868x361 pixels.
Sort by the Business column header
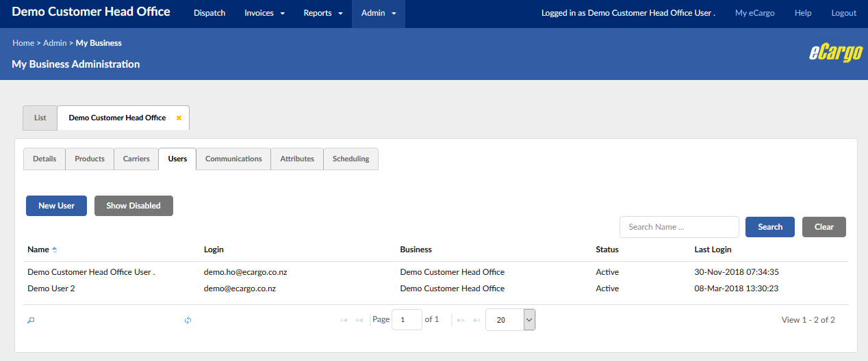[416, 250]
